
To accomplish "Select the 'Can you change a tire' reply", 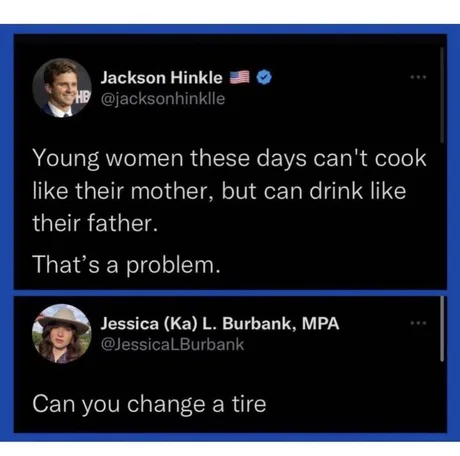I will coord(149,404).
